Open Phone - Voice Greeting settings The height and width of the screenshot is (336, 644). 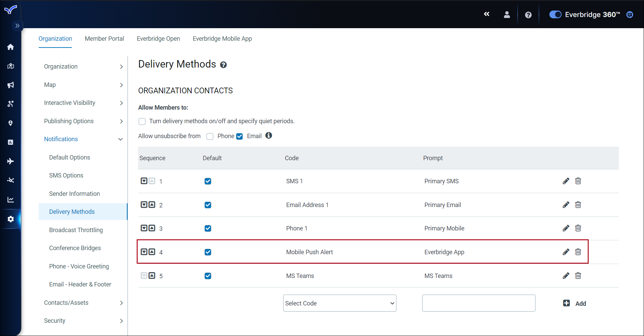click(79, 266)
